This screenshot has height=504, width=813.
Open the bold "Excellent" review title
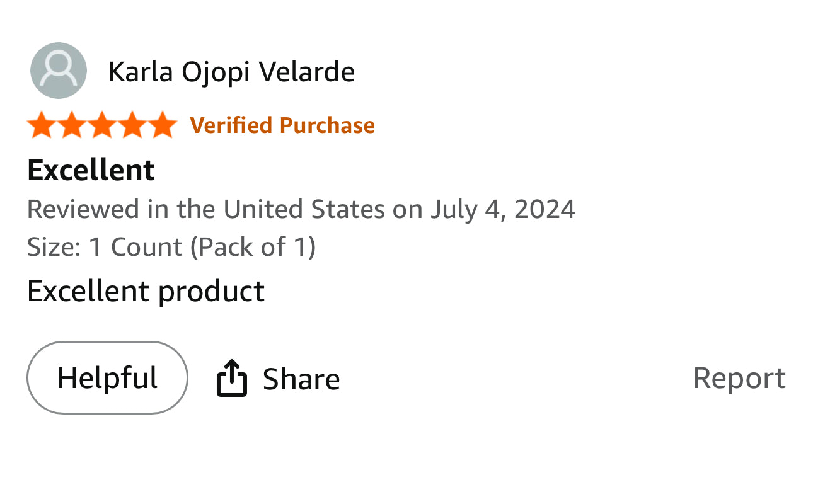[91, 170]
